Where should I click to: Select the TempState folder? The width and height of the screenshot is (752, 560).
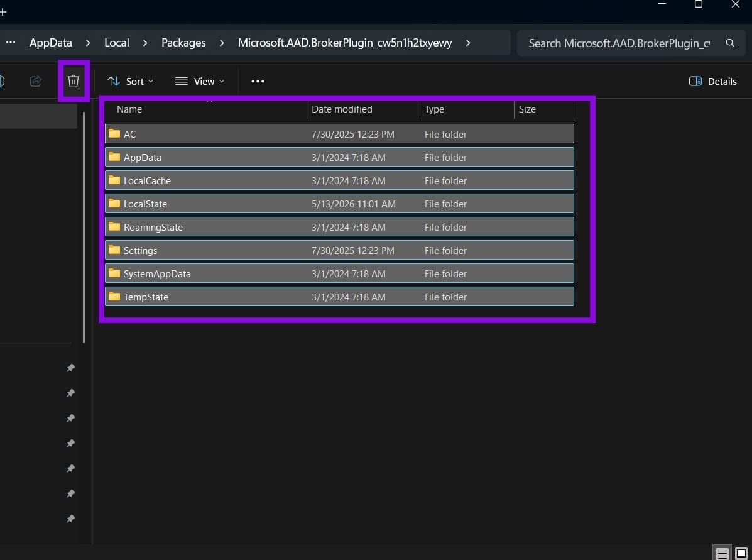(x=339, y=297)
